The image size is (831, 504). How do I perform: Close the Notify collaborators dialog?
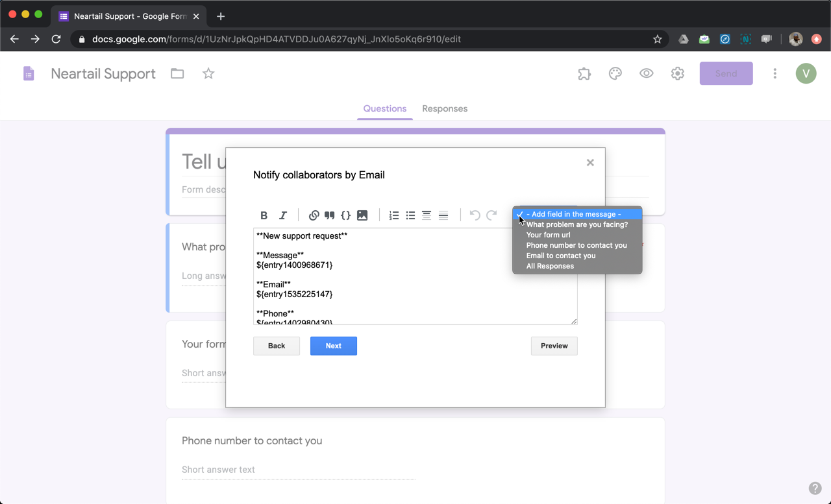click(590, 163)
